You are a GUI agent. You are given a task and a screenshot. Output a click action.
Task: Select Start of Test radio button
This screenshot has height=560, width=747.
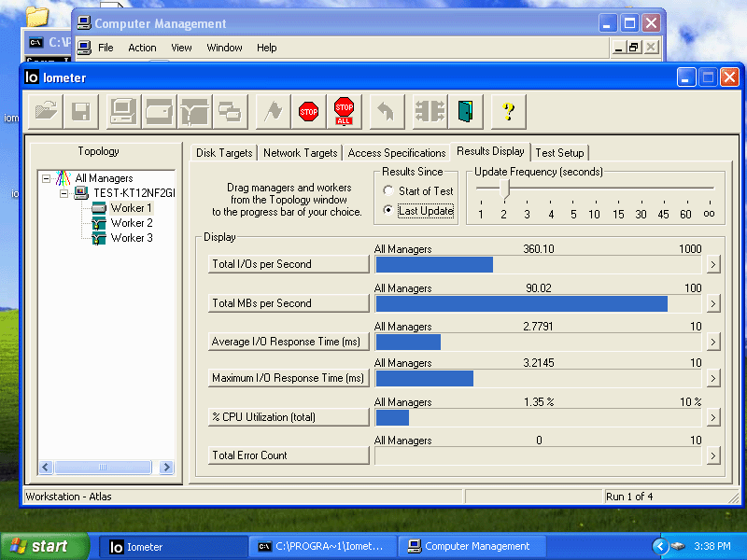tap(388, 191)
